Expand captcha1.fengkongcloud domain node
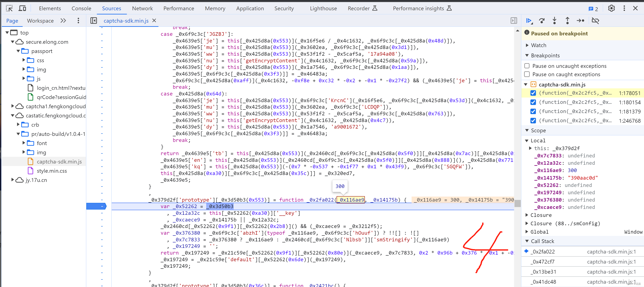The image size is (644, 287). tap(13, 106)
